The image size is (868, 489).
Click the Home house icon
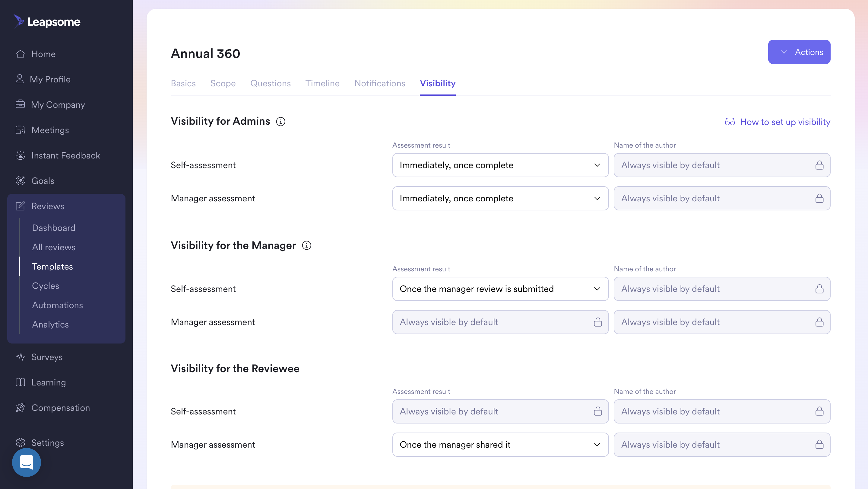[x=20, y=54]
